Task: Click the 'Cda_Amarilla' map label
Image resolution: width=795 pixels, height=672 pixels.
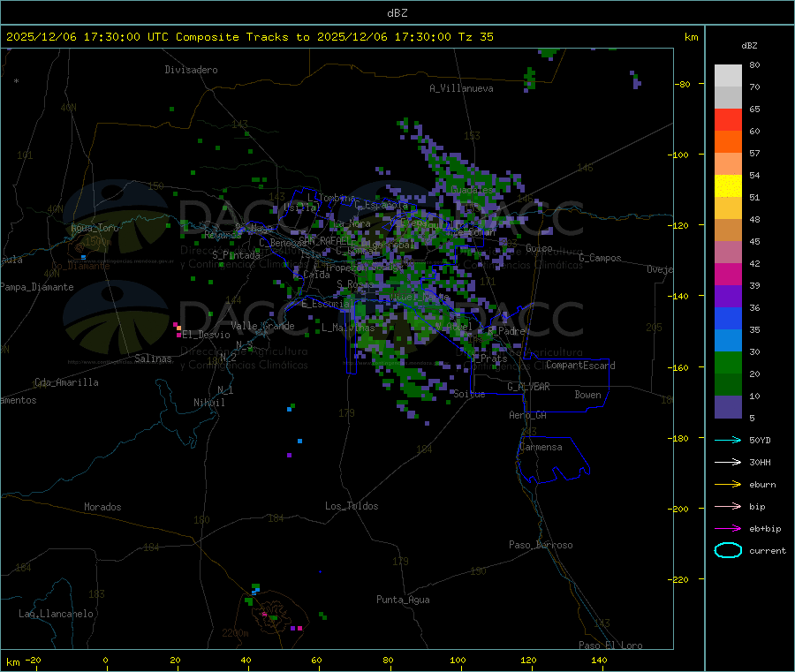Action: pyautogui.click(x=66, y=382)
